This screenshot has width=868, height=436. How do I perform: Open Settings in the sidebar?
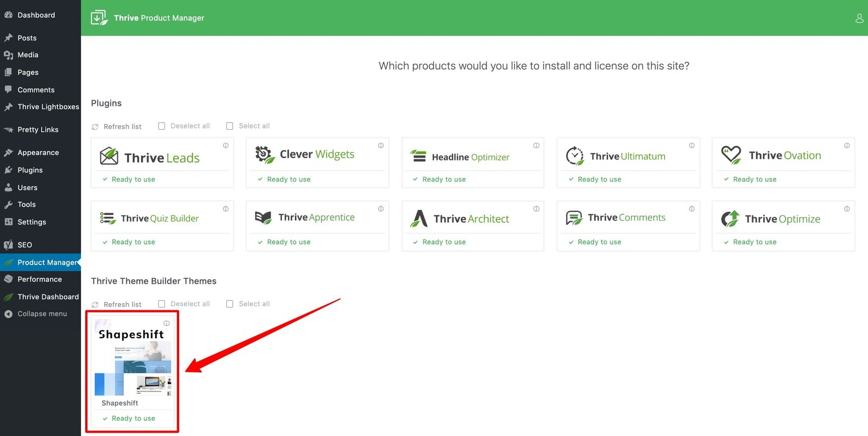pos(31,222)
